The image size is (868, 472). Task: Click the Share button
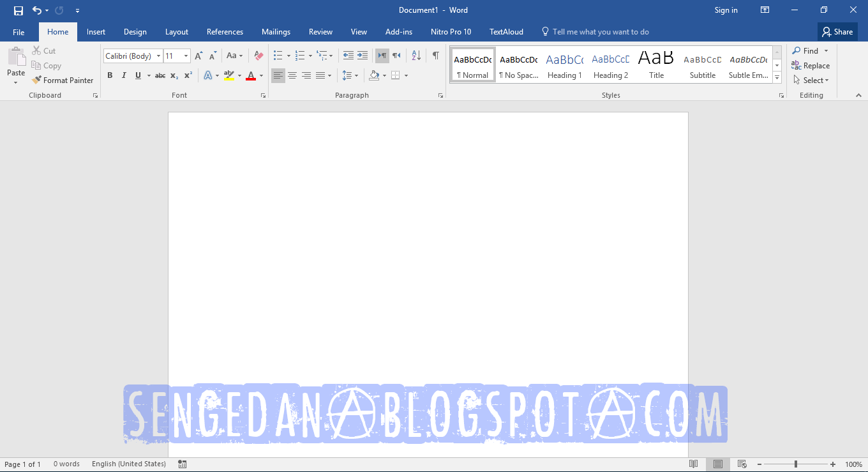tap(837, 32)
